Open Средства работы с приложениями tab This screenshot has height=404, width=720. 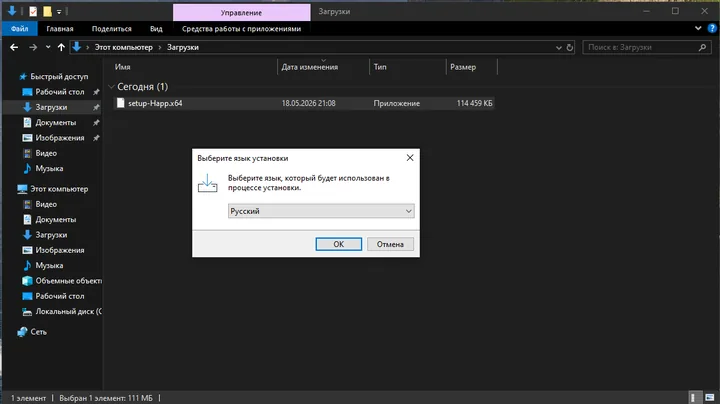pos(242,28)
